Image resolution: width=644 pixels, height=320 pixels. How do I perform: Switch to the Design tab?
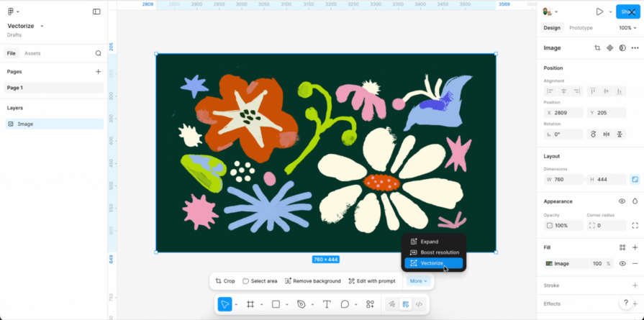coord(552,28)
